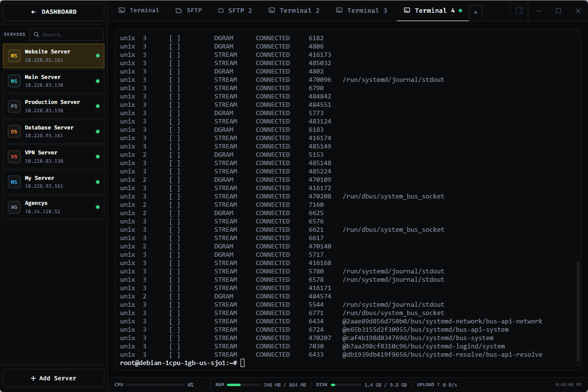Viewport: 588px width, 392px height.
Task: Click the 8:44:06 PM clock text
Action: (x=568, y=385)
